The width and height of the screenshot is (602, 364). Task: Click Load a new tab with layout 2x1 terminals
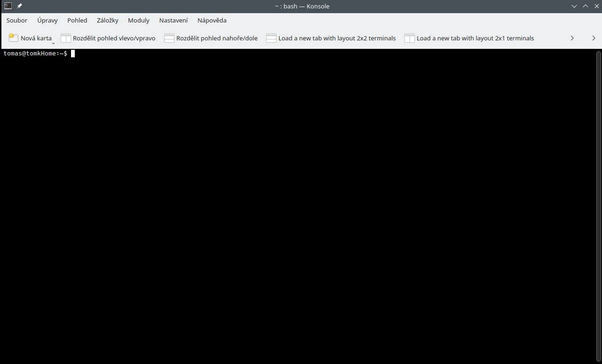[x=475, y=38]
